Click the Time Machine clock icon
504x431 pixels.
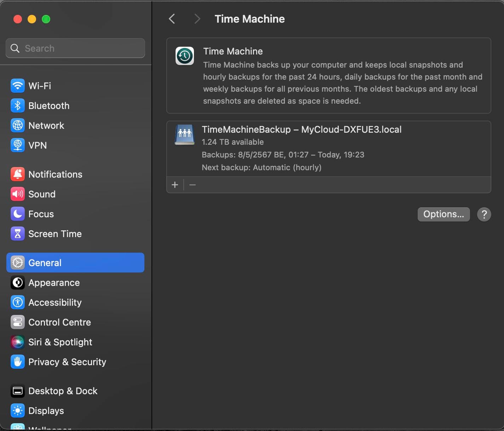tap(185, 56)
